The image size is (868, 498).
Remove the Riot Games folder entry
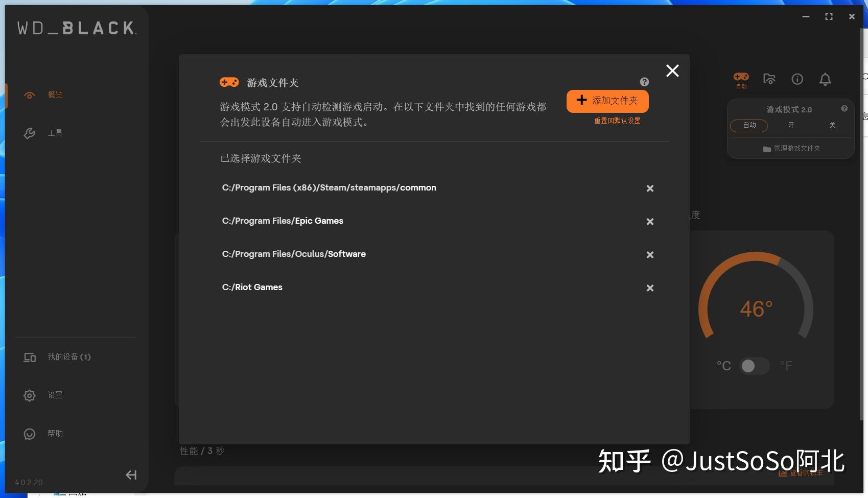[650, 288]
